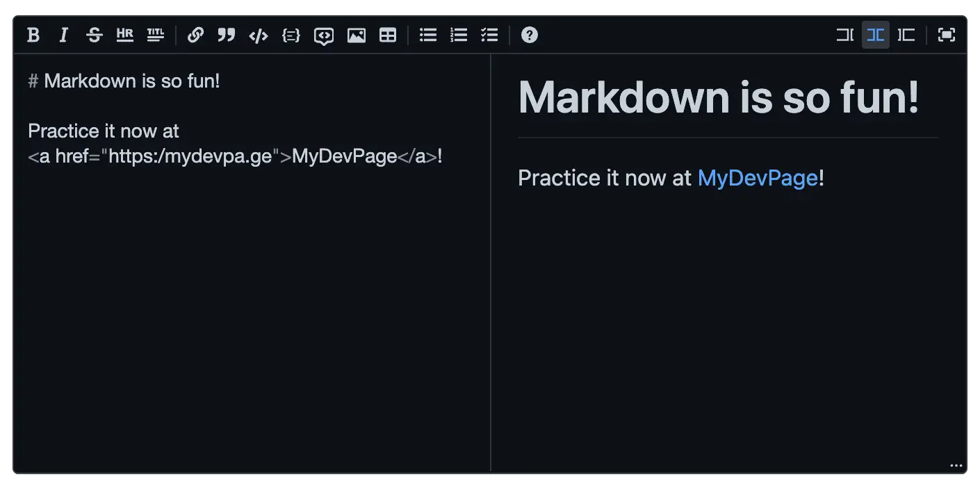Insert an image

pyautogui.click(x=357, y=35)
